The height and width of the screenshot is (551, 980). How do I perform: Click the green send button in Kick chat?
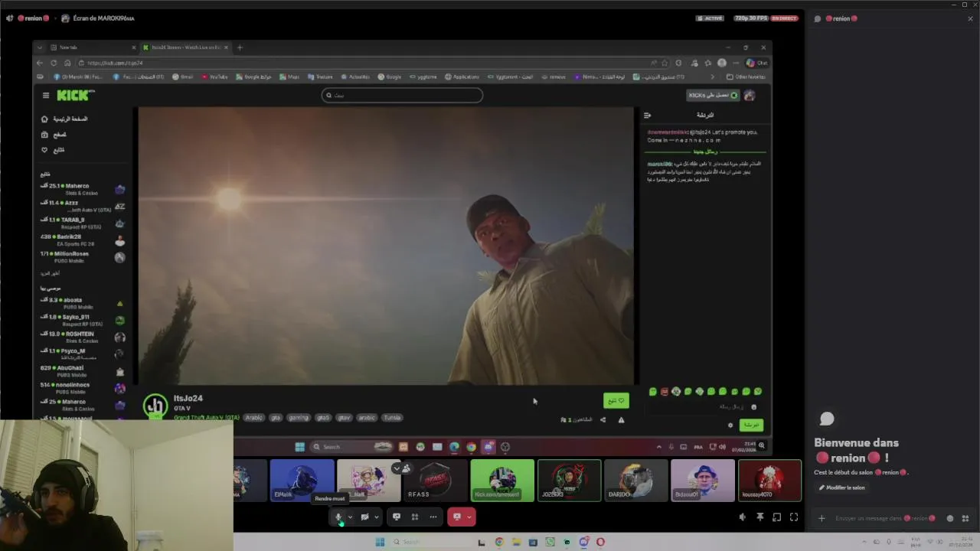pyautogui.click(x=751, y=425)
